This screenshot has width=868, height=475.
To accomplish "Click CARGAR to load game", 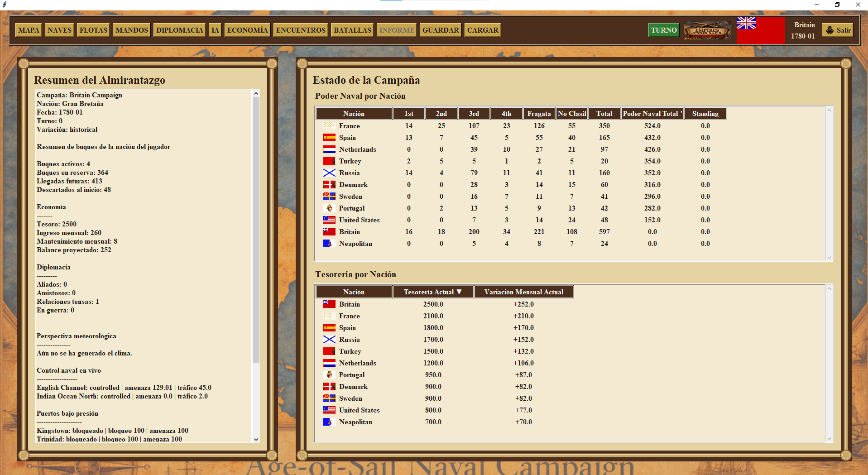I will [x=483, y=30].
